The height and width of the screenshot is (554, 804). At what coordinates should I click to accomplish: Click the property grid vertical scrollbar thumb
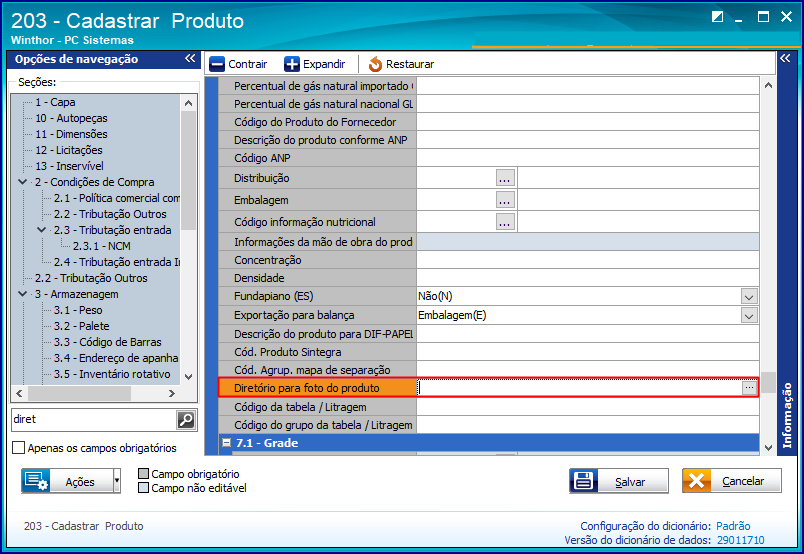coord(768,382)
